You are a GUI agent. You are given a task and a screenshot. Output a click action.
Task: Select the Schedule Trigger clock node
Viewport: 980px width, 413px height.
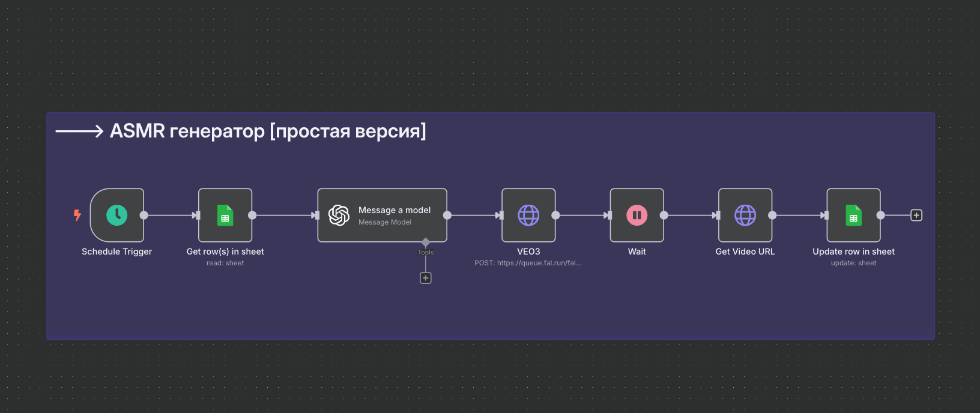[x=117, y=215]
